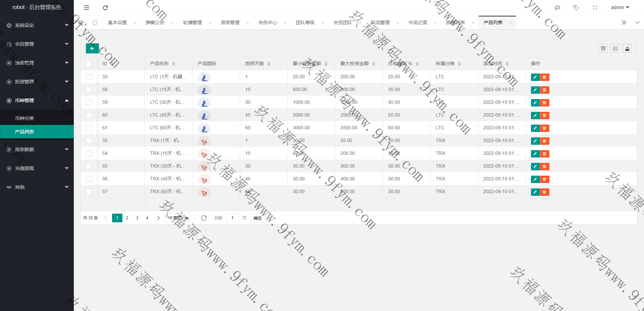Tick the checkbox for row ID 59

coord(89,102)
